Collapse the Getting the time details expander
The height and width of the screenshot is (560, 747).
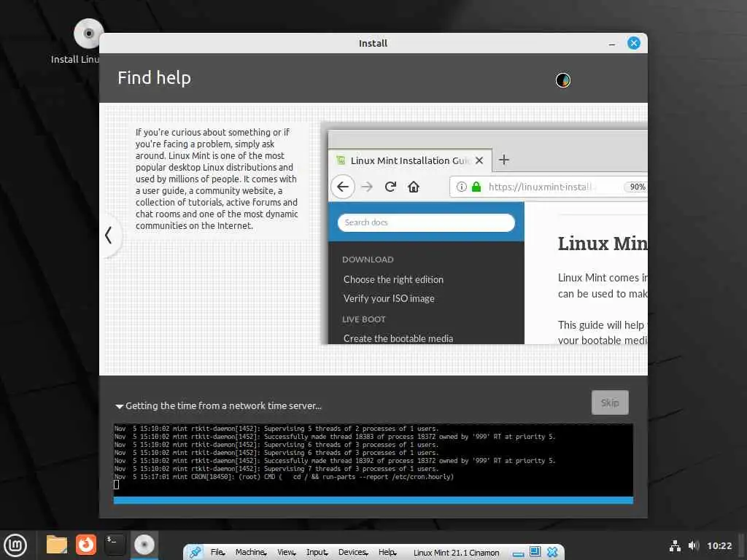point(119,406)
